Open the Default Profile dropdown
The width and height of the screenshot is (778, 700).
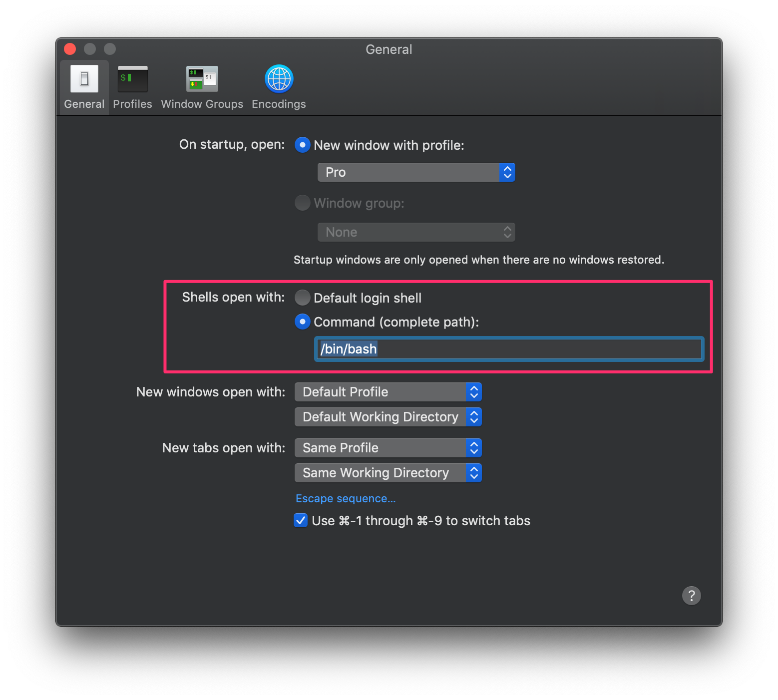click(388, 392)
